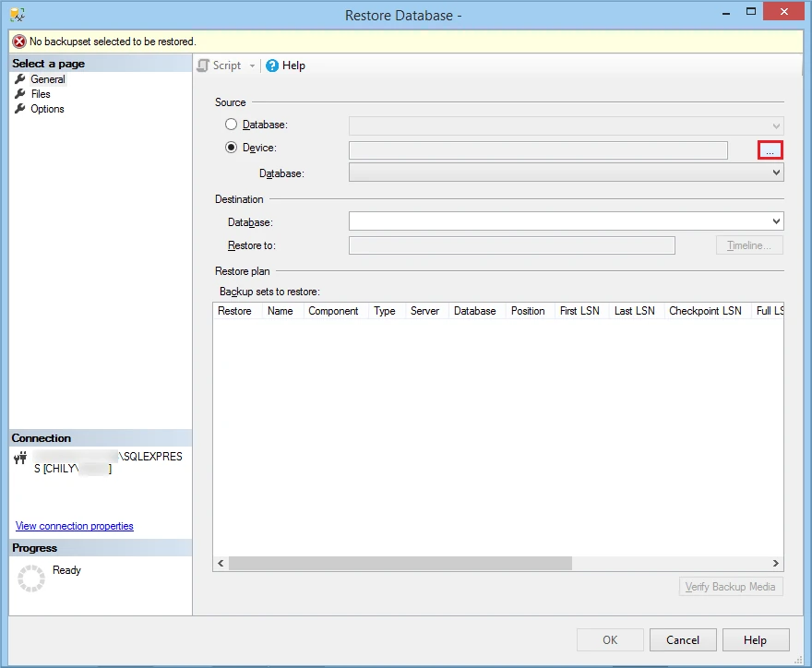Click the Position column header
812x668 pixels.
[528, 311]
